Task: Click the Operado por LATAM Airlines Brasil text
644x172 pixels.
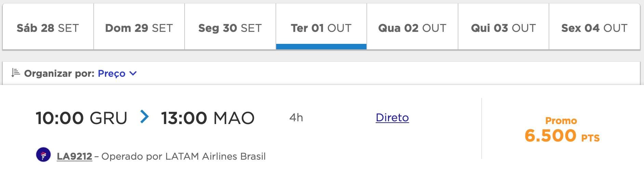Action: click(x=184, y=156)
